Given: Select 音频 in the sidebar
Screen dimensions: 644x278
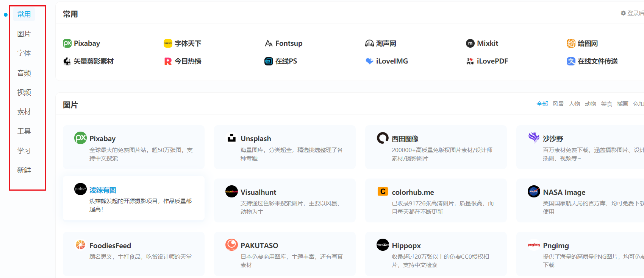Looking at the screenshot, I should point(24,73).
